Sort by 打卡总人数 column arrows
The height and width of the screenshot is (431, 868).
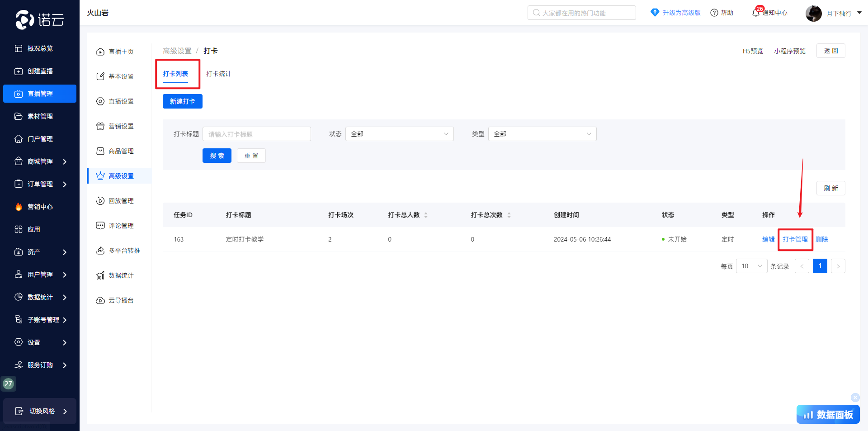tap(426, 215)
